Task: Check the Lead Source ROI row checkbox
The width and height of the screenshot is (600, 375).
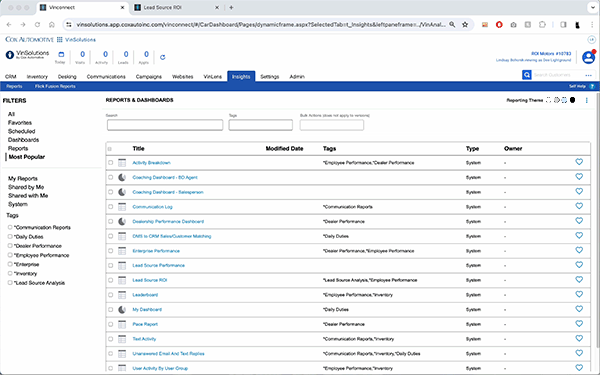Action: pyautogui.click(x=110, y=280)
